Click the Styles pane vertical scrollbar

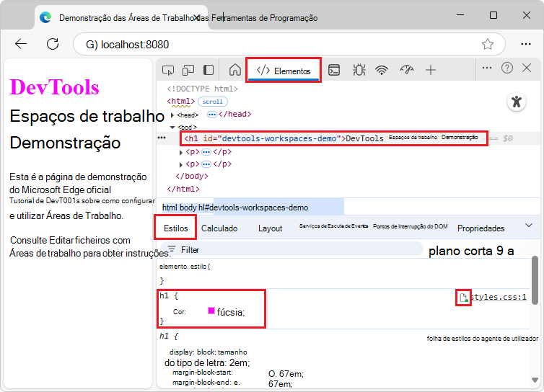tap(535, 280)
